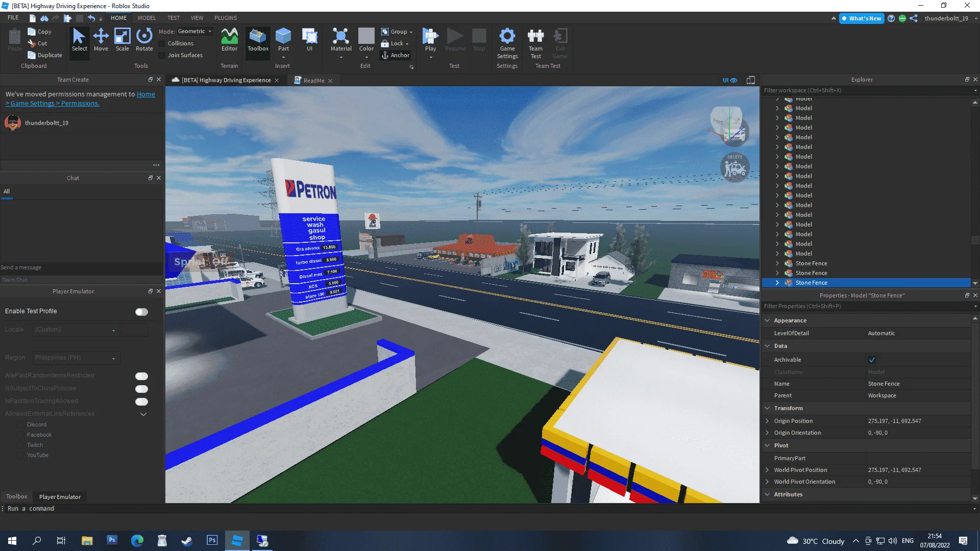Screen dimensions: 980x551
Task: Switch to the ReadMe document tab
Action: click(313, 81)
